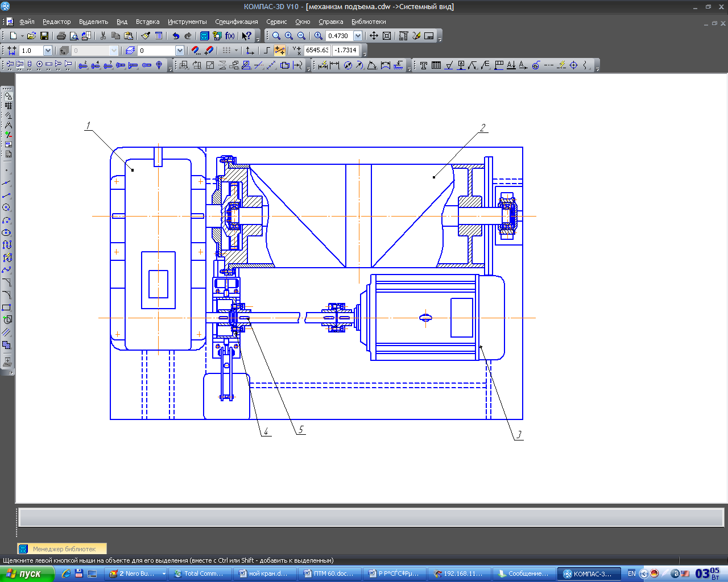
Task: Open the Спецификация menu
Action: click(x=236, y=22)
